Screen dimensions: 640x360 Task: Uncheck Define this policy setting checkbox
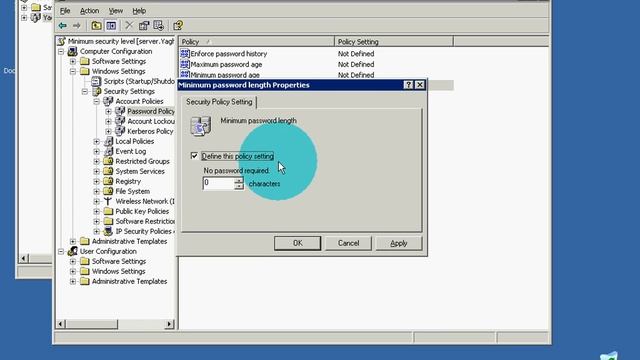pyautogui.click(x=194, y=156)
